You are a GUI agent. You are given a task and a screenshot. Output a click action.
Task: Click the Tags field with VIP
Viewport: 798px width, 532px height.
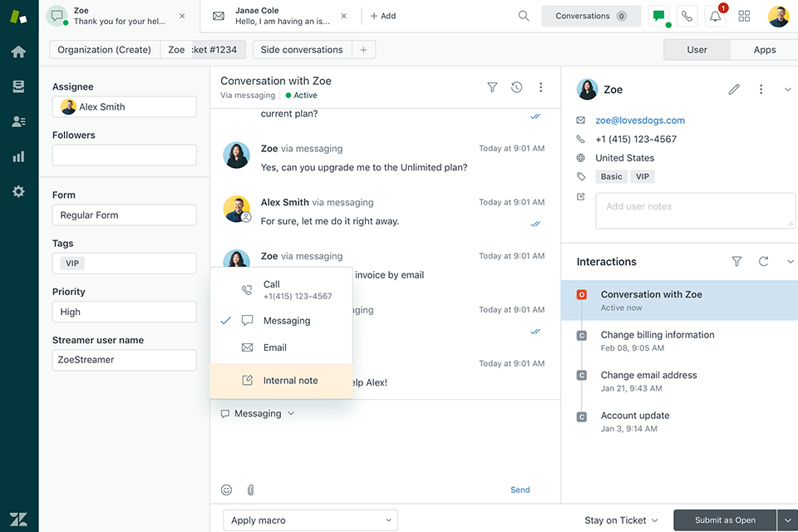pyautogui.click(x=124, y=264)
